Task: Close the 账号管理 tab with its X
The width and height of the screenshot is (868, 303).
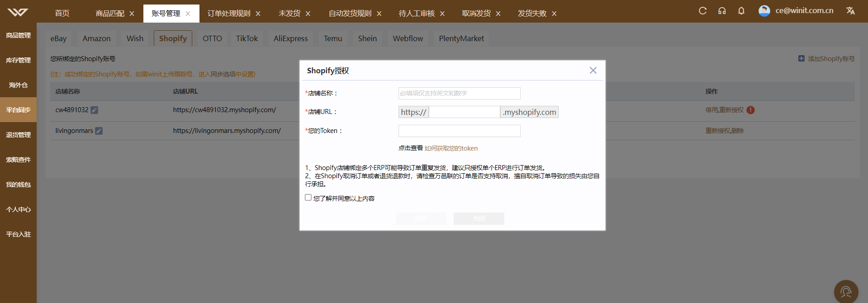Action: tap(188, 14)
